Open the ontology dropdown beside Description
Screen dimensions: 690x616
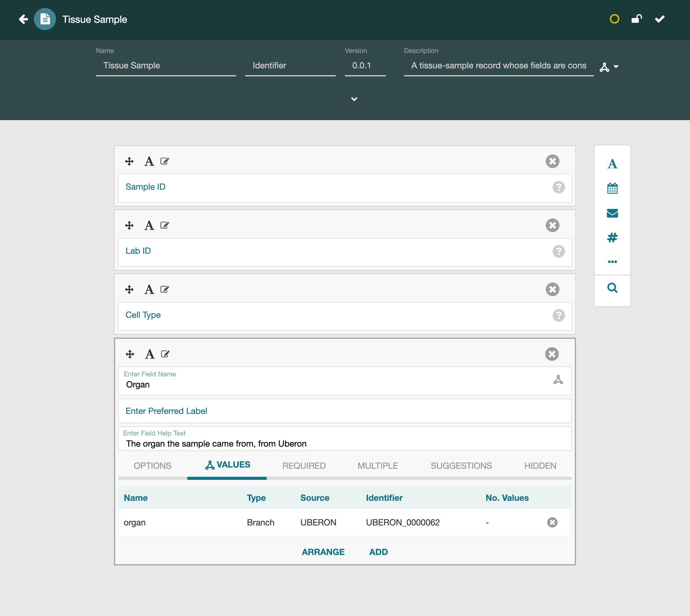click(x=609, y=67)
